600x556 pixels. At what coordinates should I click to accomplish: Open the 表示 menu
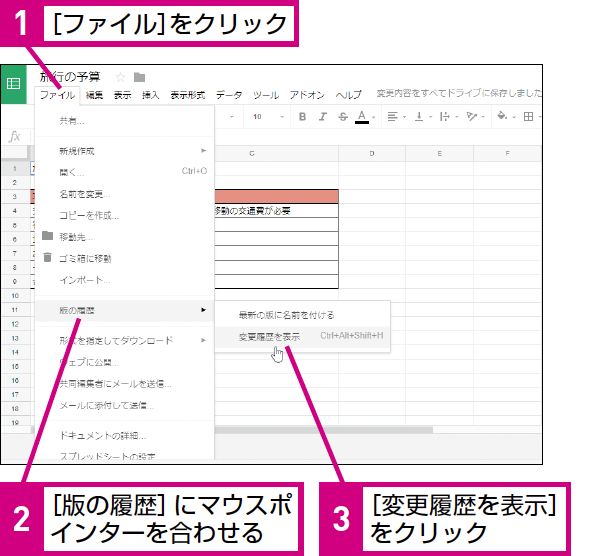click(x=122, y=95)
